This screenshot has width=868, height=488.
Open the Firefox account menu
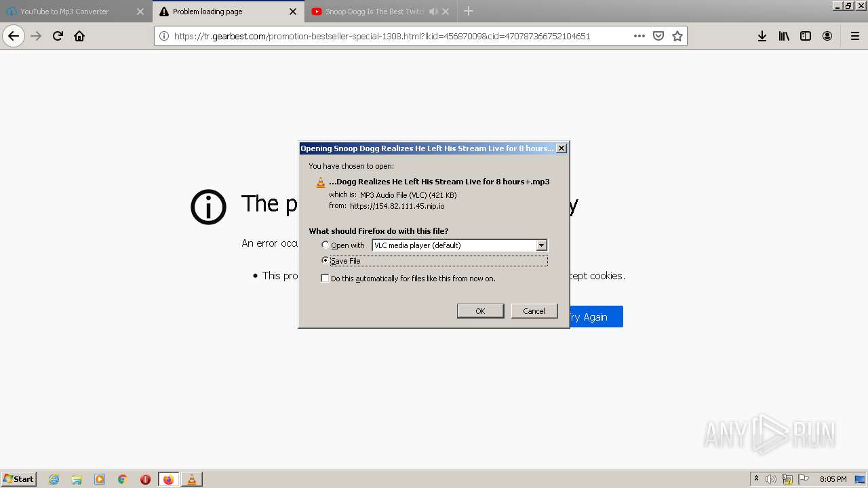pyautogui.click(x=827, y=36)
